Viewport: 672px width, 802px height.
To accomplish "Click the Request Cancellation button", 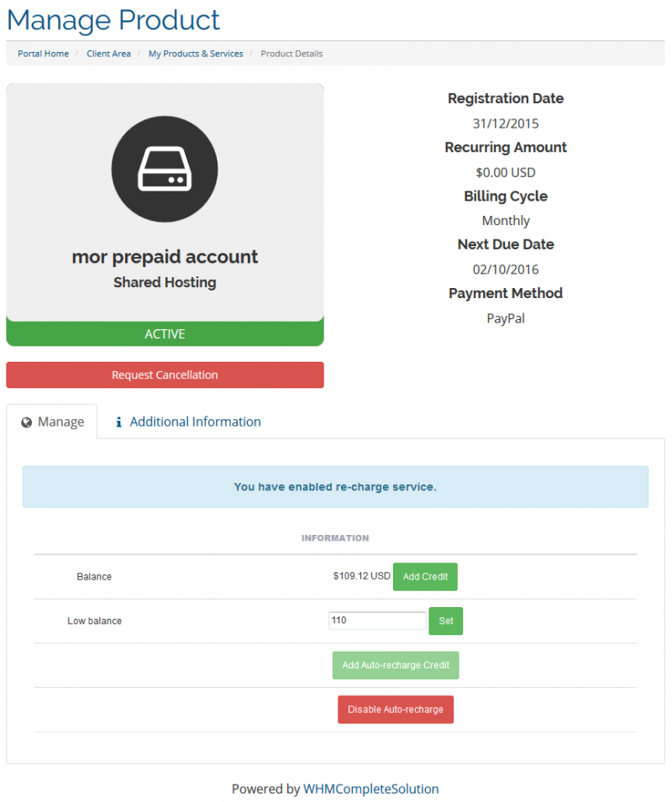I will tap(165, 375).
